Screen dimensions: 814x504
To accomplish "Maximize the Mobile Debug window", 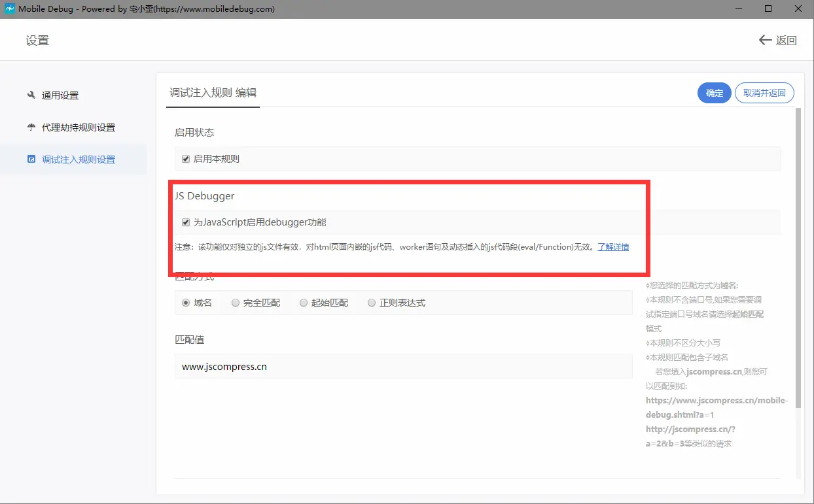I will tap(768, 9).
